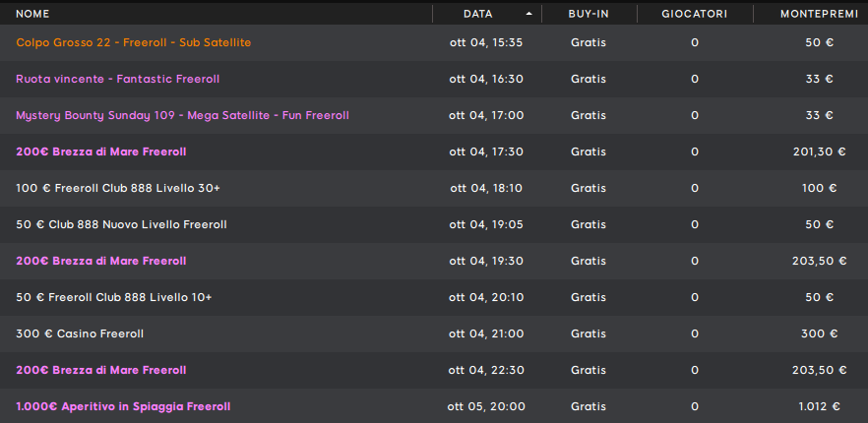Click the 201,30 € prize pool amount
This screenshot has height=423, width=868.
[818, 151]
